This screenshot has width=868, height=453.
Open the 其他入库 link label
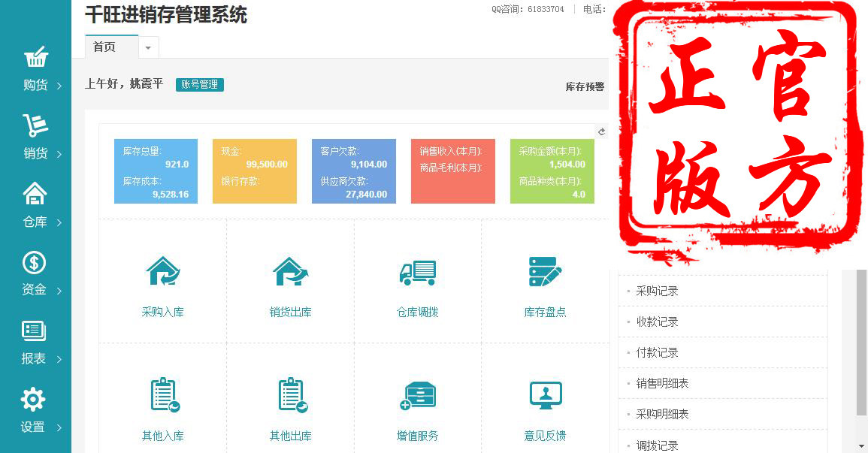pyautogui.click(x=163, y=436)
